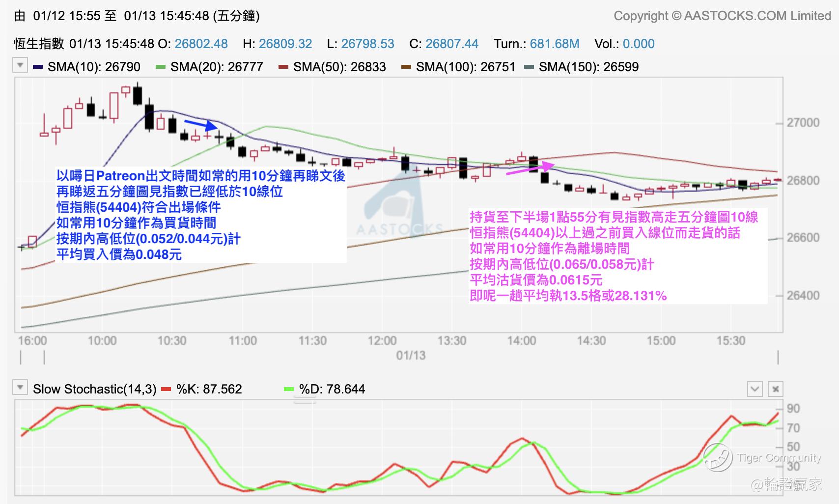
Task: Click the open price 26802.48
Action: click(201, 44)
